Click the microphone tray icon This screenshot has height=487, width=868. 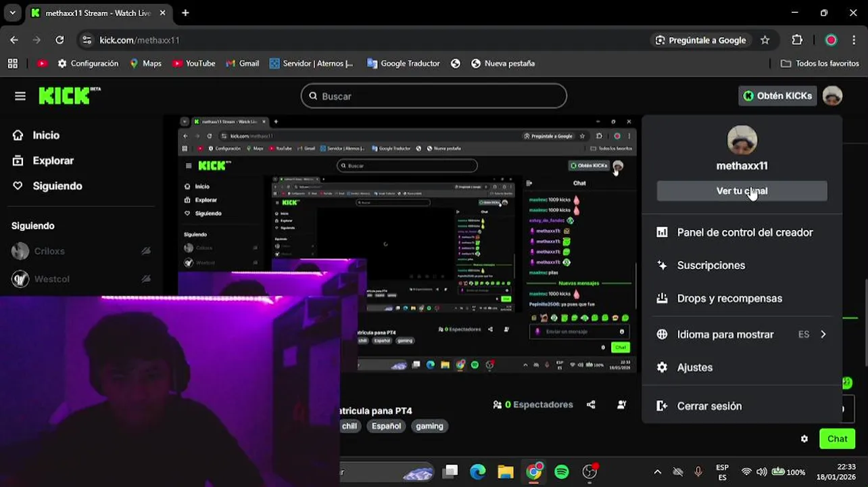(698, 472)
